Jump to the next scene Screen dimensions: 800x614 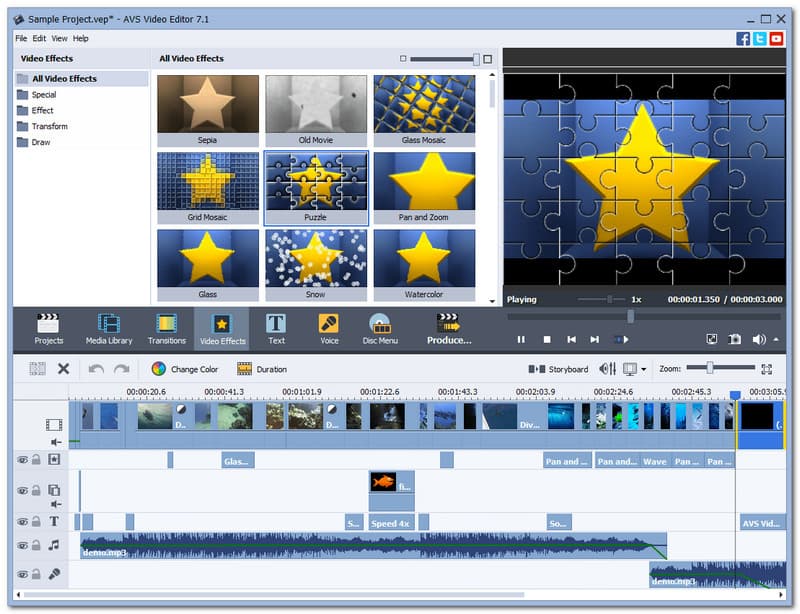click(621, 339)
